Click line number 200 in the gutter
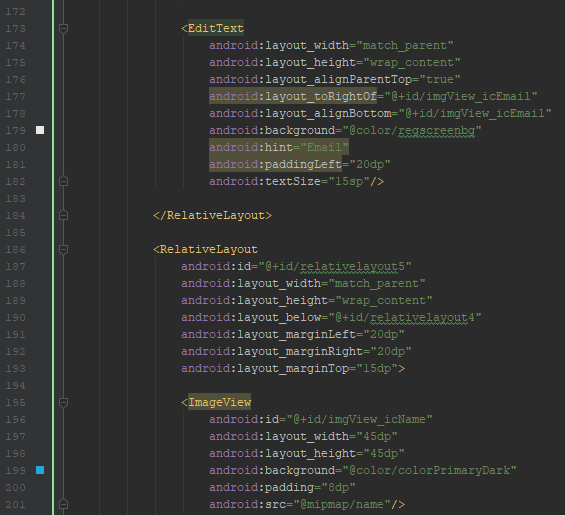565x515 pixels. coord(15,487)
